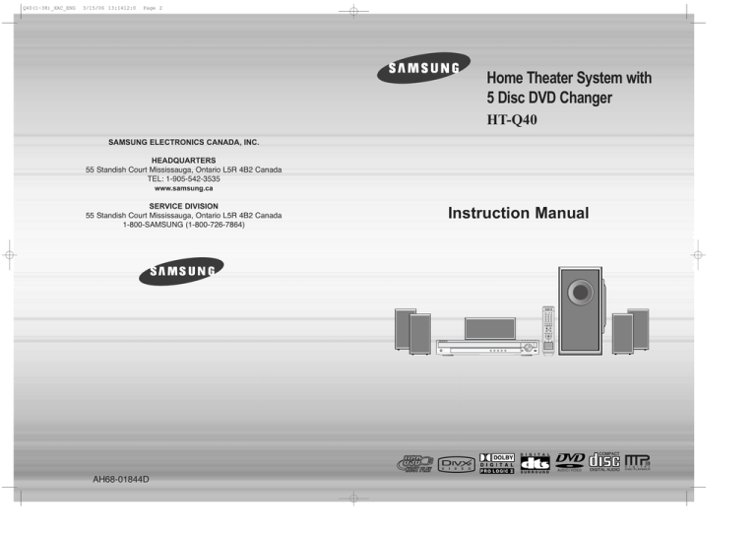Click the Samsung logo below the service division address
The height and width of the screenshot is (535, 756).
coord(181,271)
